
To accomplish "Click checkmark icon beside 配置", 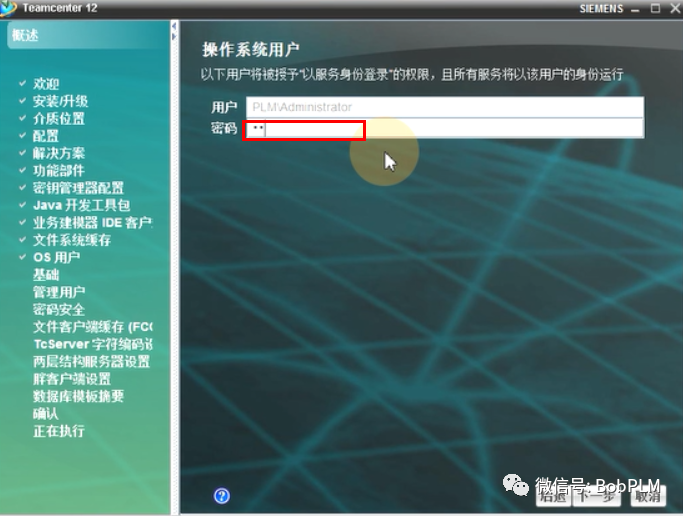I will pos(23,135).
